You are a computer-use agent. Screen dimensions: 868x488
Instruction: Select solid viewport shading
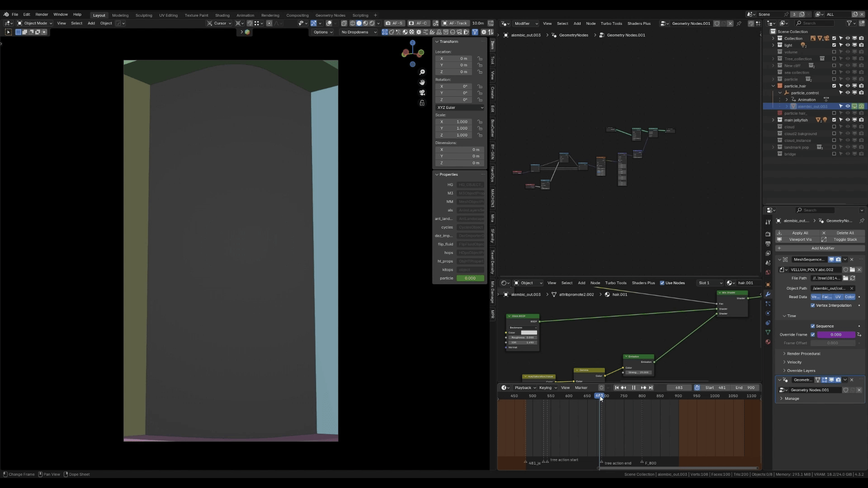(x=359, y=23)
